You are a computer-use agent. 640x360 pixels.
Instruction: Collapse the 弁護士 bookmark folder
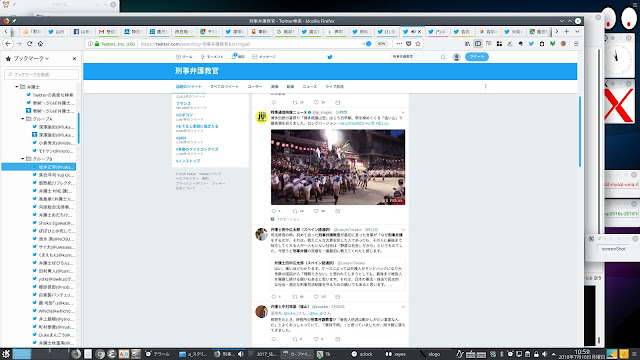point(17,87)
